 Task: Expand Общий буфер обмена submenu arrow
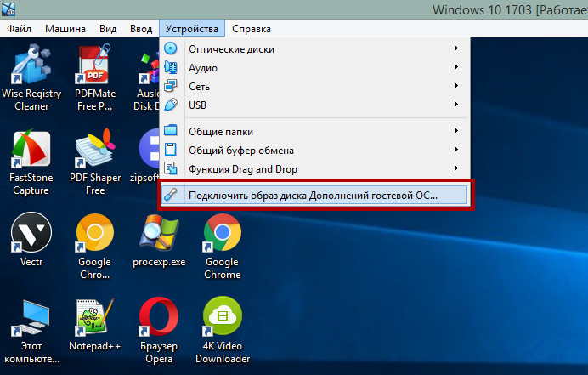(456, 150)
